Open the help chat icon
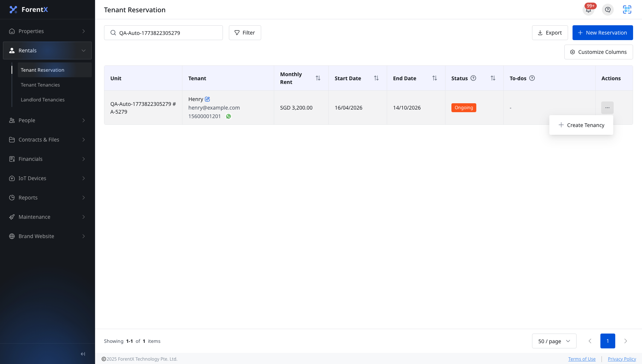This screenshot has height=364, width=642. pos(608,10)
